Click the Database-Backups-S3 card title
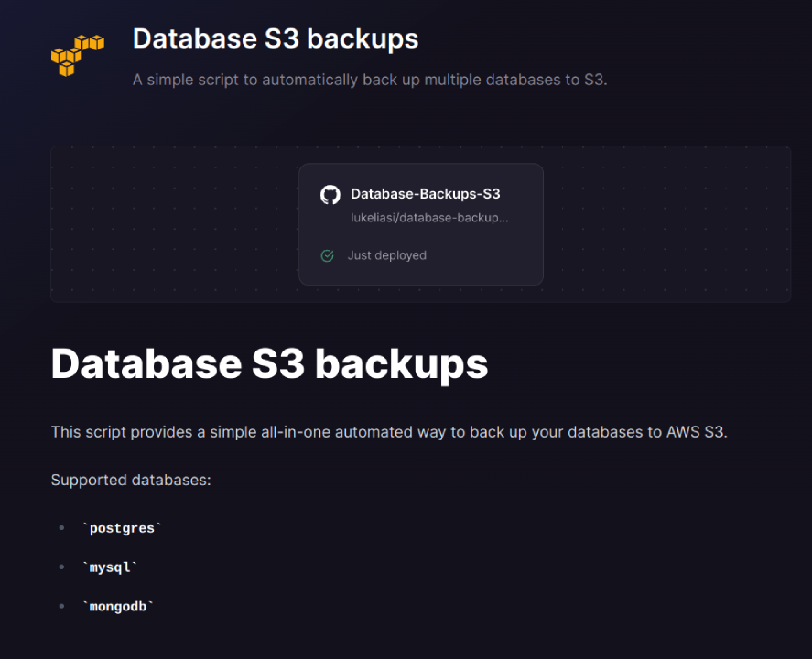812x659 pixels. click(x=426, y=194)
